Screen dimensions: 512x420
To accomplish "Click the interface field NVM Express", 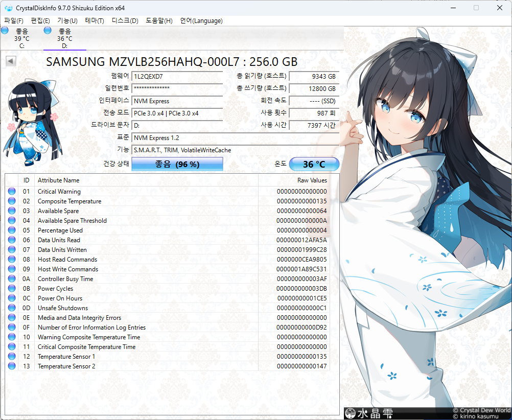I will point(177,101).
